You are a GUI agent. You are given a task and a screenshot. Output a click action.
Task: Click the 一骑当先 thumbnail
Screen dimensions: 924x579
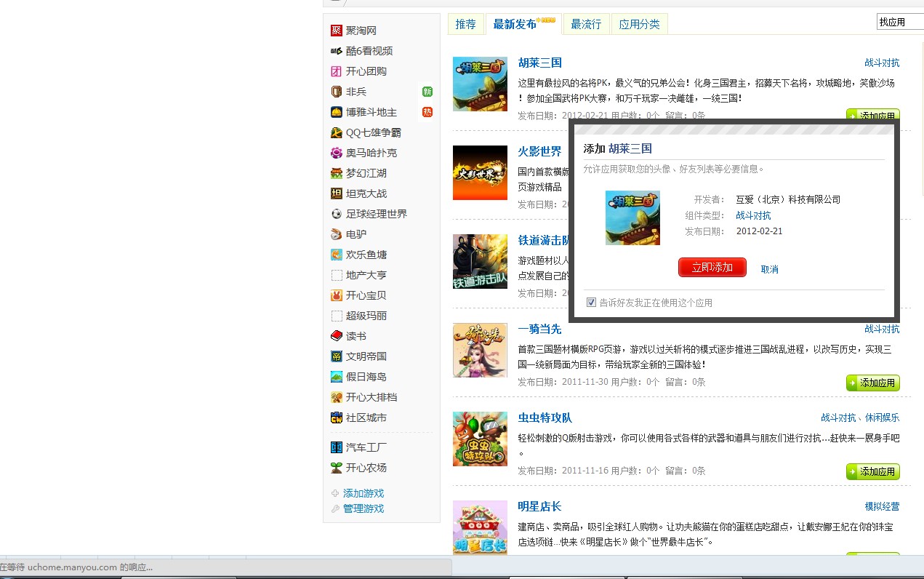[x=480, y=350]
